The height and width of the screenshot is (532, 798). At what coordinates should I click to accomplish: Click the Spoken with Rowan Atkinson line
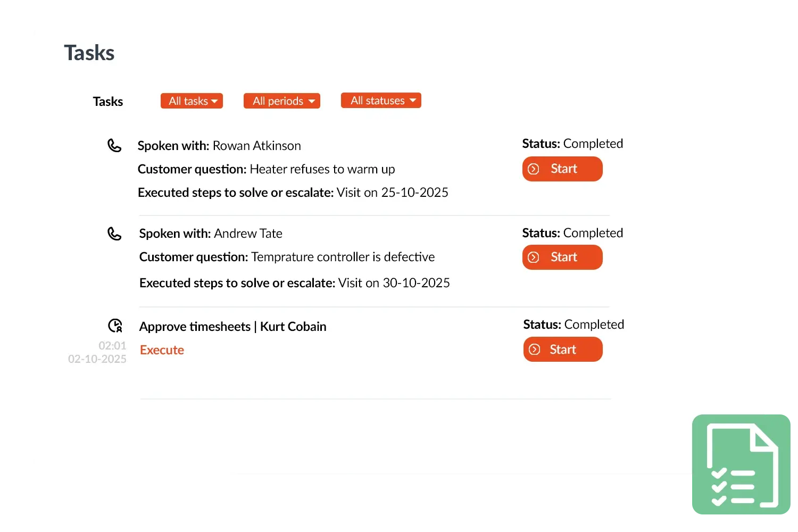point(219,146)
